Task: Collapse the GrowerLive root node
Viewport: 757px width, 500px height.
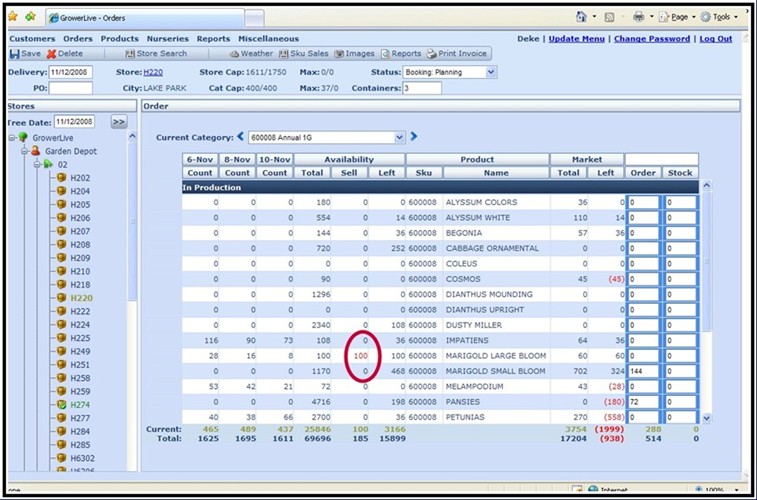Action: (x=11, y=137)
